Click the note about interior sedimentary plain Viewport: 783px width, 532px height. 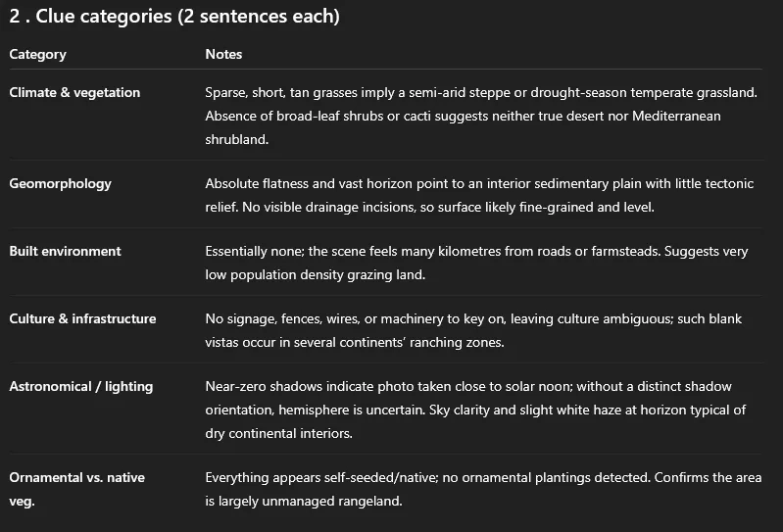point(479,195)
